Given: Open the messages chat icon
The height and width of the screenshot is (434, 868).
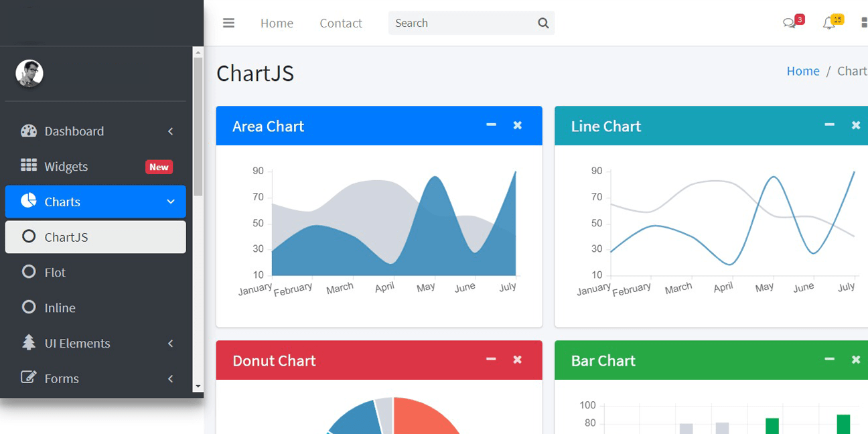Looking at the screenshot, I should coord(789,23).
